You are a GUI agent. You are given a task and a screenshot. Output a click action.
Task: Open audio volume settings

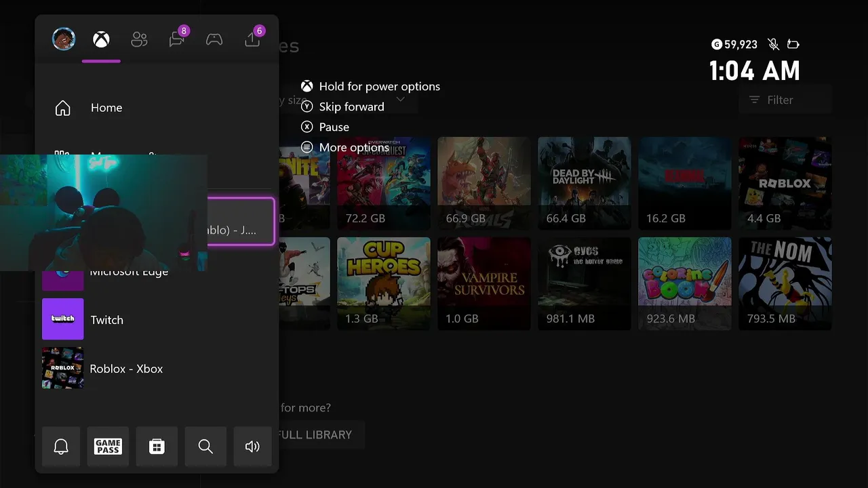point(252,447)
